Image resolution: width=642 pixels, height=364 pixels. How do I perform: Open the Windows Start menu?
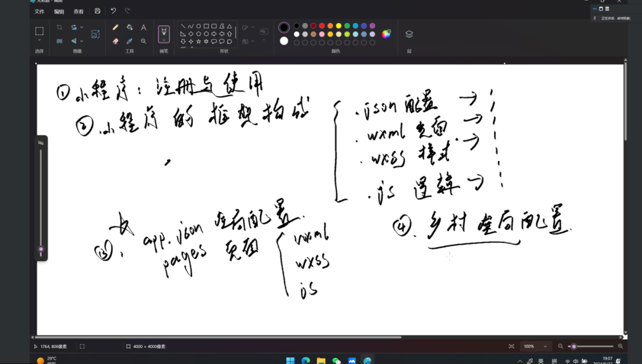click(290, 360)
